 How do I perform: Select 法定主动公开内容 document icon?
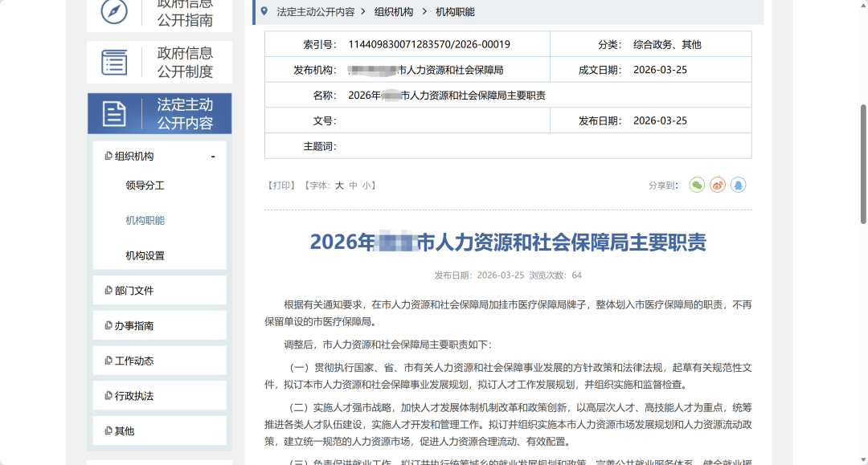pos(114,114)
